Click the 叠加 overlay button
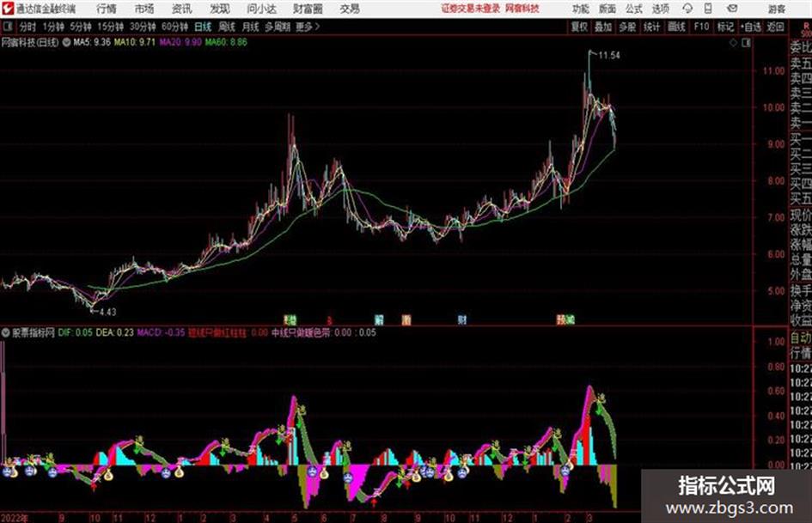 pyautogui.click(x=603, y=27)
